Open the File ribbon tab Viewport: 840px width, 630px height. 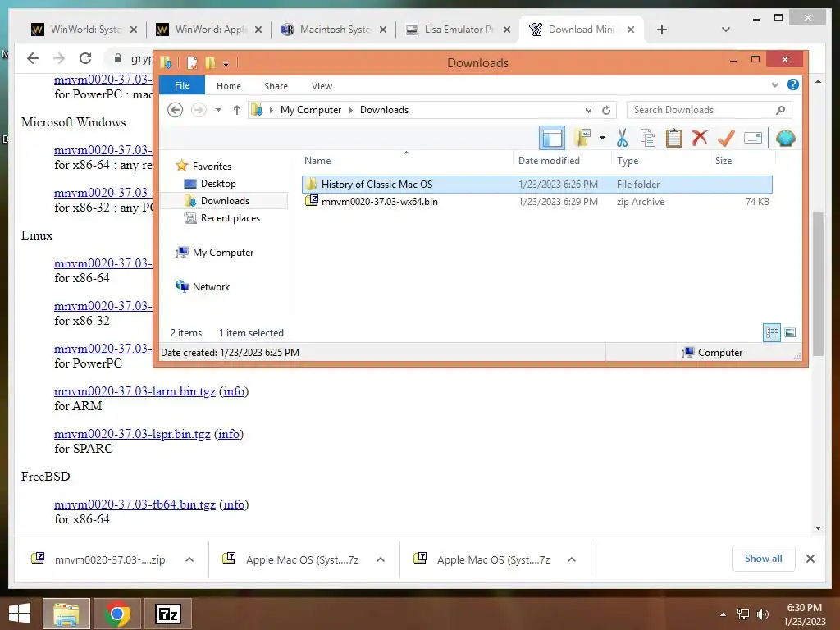[182, 85]
